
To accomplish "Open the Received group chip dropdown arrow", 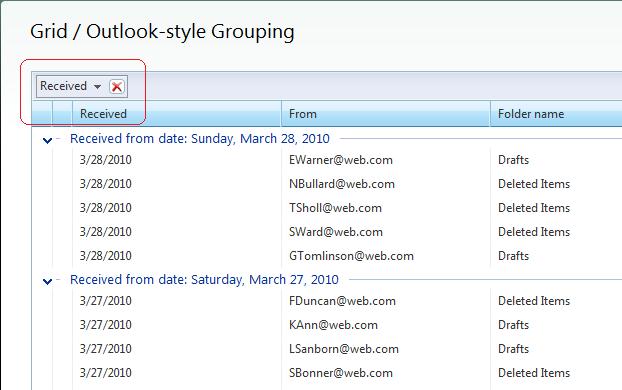I will [x=97, y=86].
